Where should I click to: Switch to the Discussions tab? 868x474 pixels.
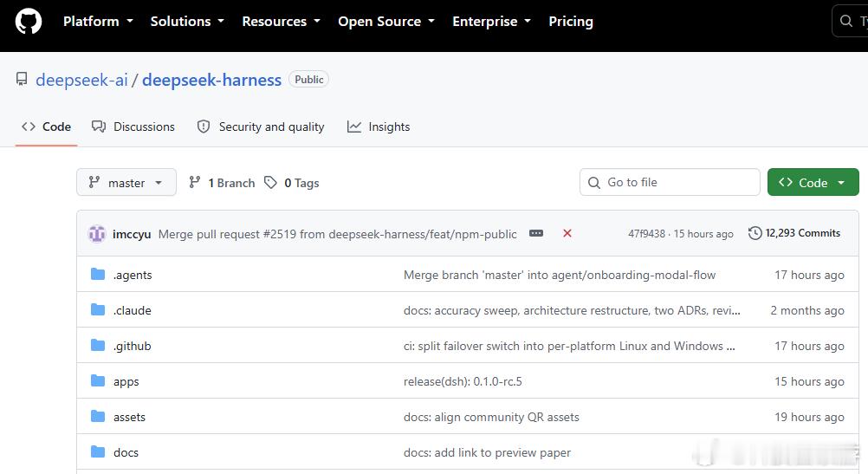[133, 127]
